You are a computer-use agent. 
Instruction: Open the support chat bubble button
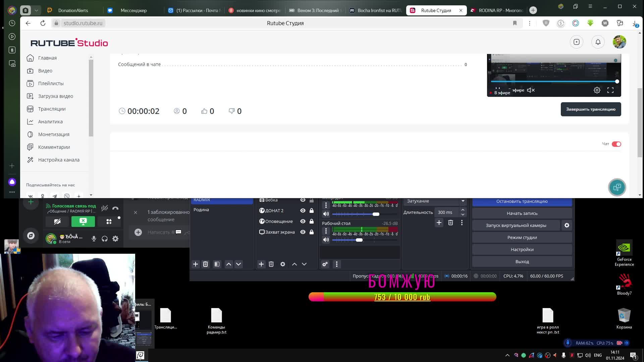[x=616, y=187]
